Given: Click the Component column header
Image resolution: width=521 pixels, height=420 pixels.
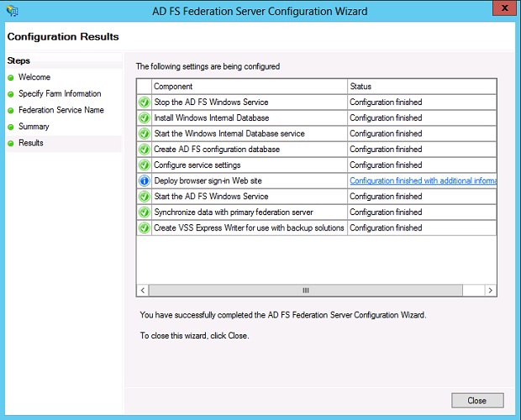Looking at the screenshot, I should [250, 87].
